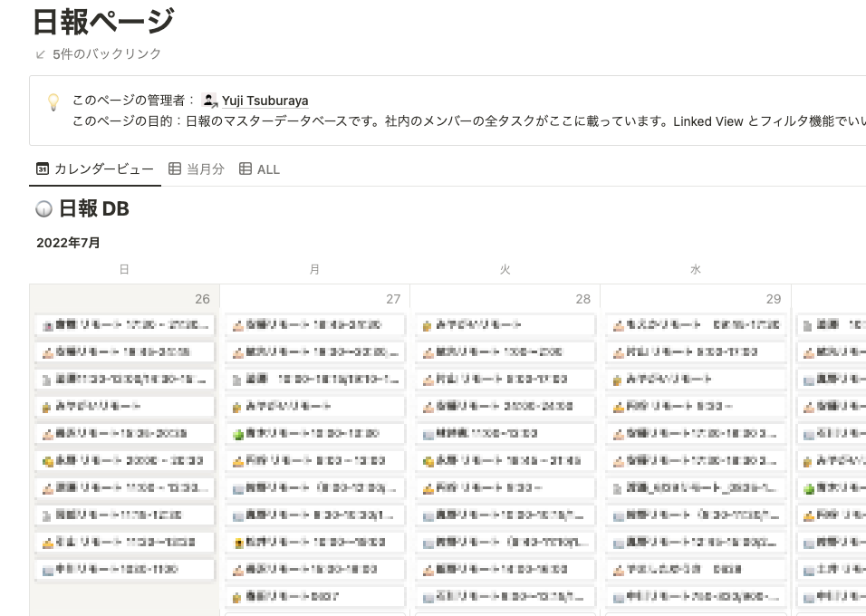Open the 日報 DB database title
This screenshot has height=616, width=866.
(94, 209)
